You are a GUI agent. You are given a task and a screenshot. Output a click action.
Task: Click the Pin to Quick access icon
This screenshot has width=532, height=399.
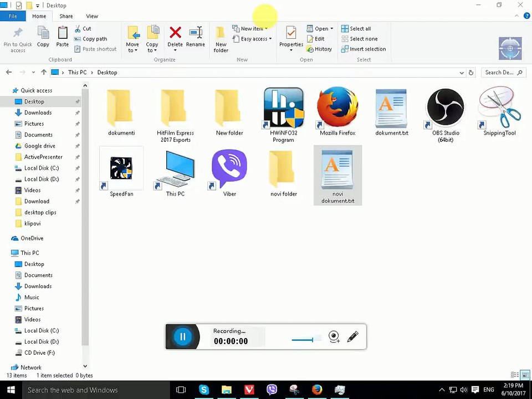[x=18, y=33]
